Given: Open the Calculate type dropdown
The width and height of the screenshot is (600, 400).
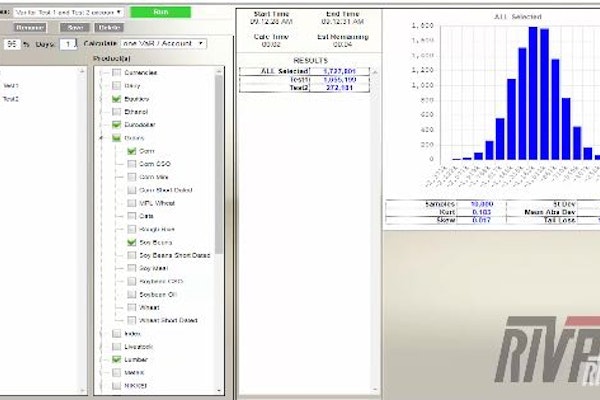Looking at the screenshot, I should coord(164,43).
